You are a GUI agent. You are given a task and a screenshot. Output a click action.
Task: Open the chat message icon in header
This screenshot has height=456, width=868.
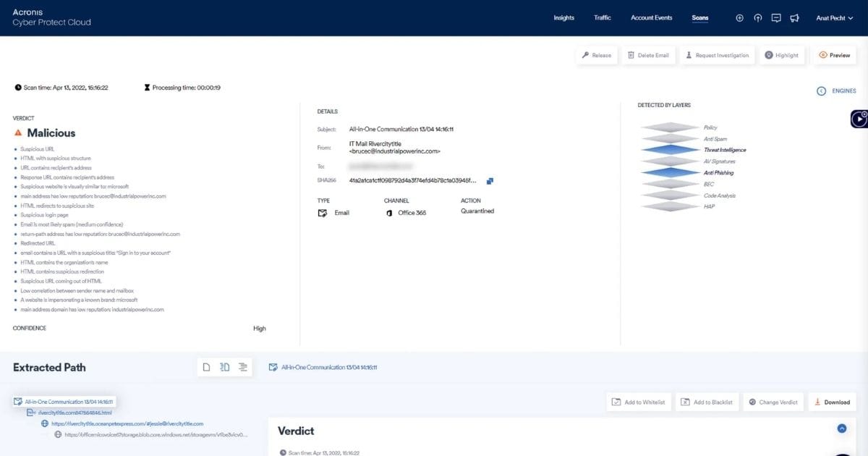(776, 18)
